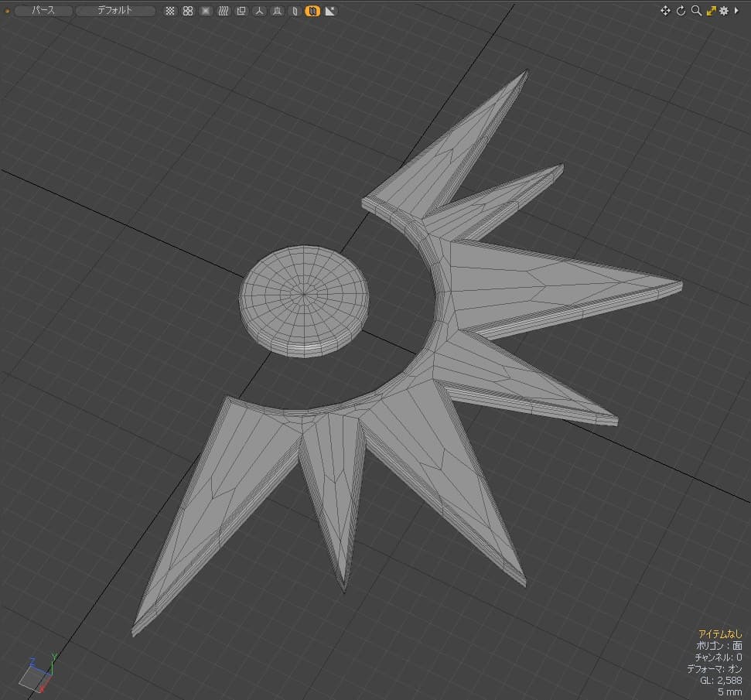Open the デフォルト shading style dropdown
Screen dimensions: 751x700
(115, 11)
